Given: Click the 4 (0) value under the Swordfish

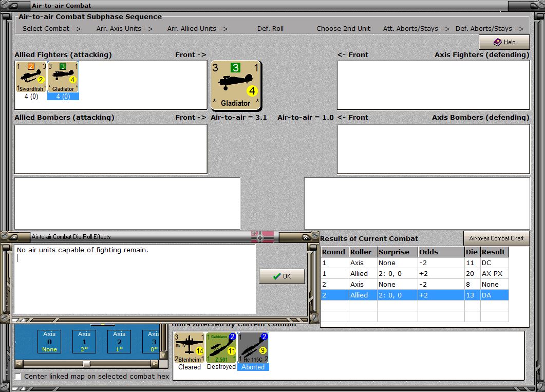Looking at the screenshot, I should 31,96.
